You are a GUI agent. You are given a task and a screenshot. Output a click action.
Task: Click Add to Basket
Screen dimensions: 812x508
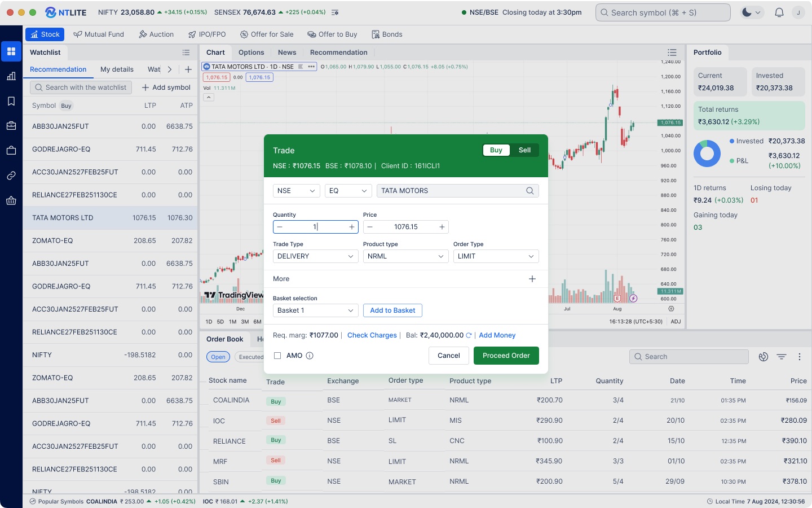[x=392, y=310]
